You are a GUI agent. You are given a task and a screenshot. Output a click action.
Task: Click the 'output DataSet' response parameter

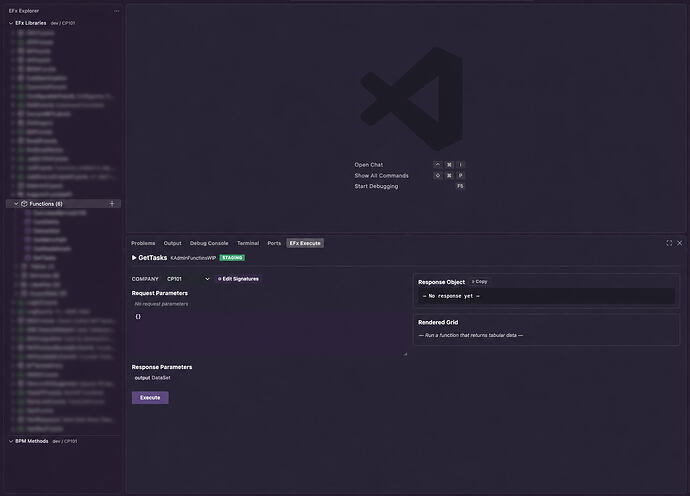pos(152,378)
